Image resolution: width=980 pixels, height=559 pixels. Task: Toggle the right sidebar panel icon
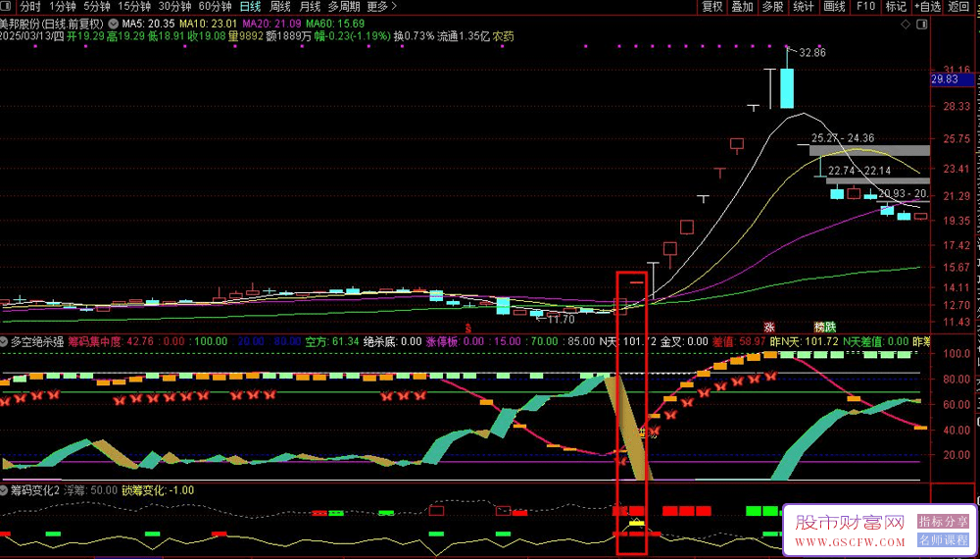(920, 24)
